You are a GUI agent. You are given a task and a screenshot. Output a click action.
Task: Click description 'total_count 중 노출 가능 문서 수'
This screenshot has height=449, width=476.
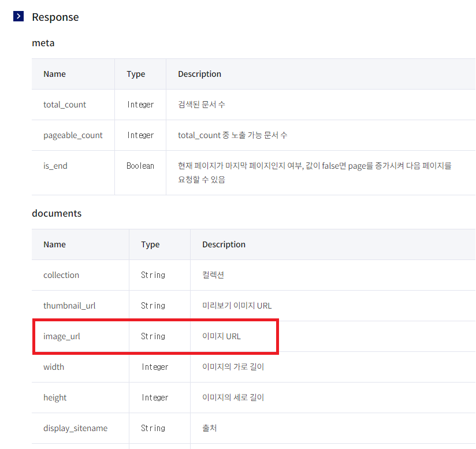pyautogui.click(x=233, y=135)
